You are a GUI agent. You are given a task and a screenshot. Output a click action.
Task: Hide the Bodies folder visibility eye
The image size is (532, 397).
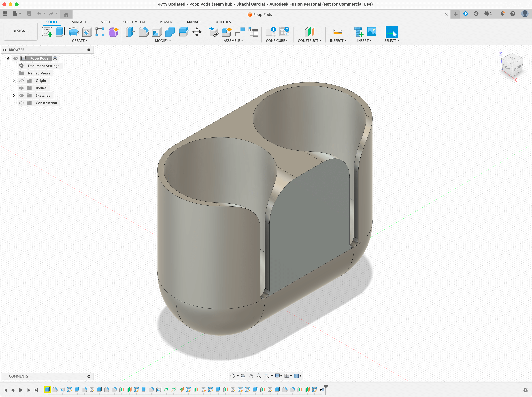pos(21,88)
